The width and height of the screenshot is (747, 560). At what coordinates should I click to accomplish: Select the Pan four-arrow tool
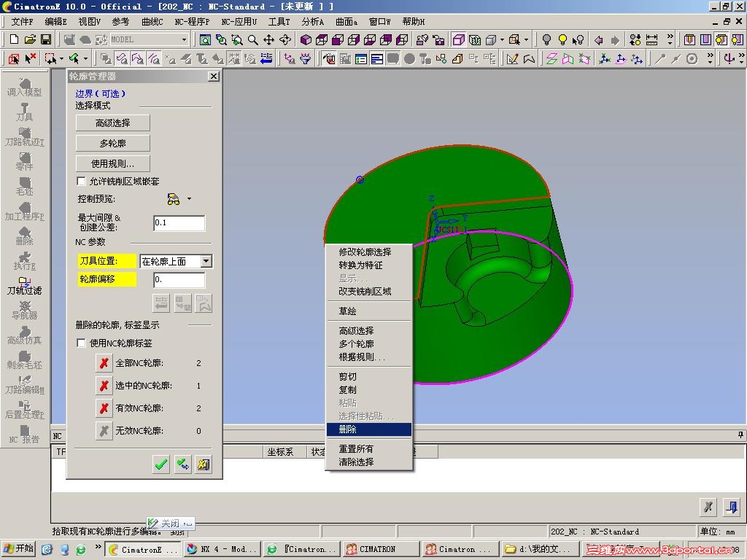pos(268,39)
